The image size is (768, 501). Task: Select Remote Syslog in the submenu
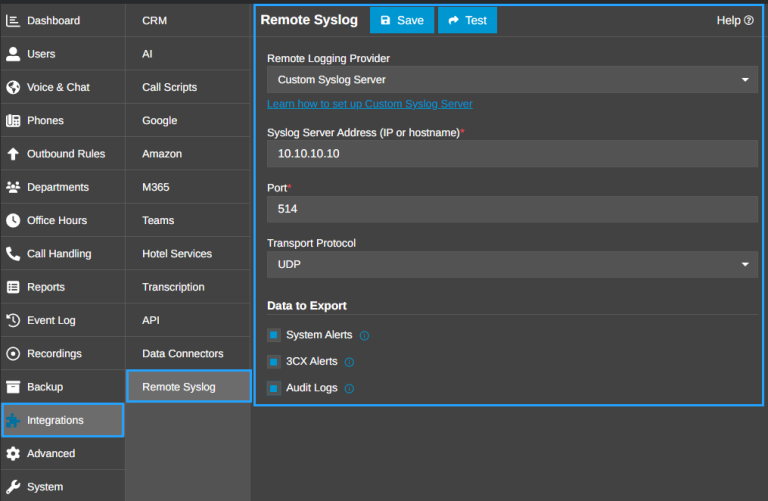[x=189, y=386]
